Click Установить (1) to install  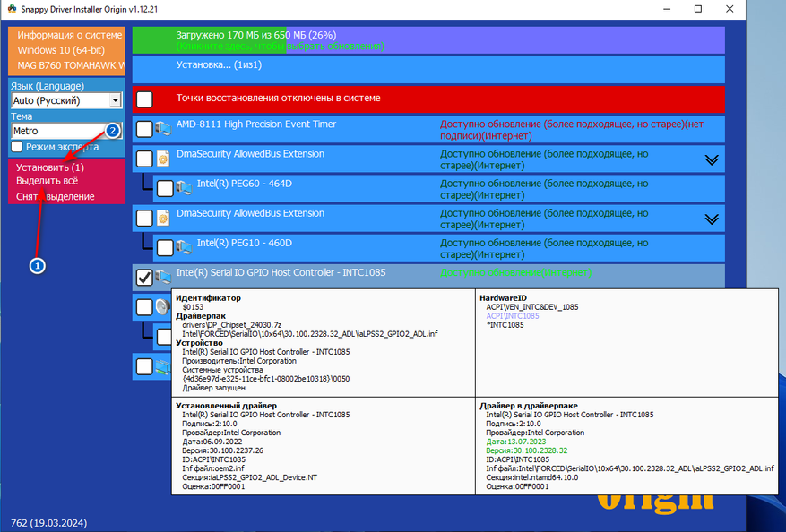tap(50, 167)
